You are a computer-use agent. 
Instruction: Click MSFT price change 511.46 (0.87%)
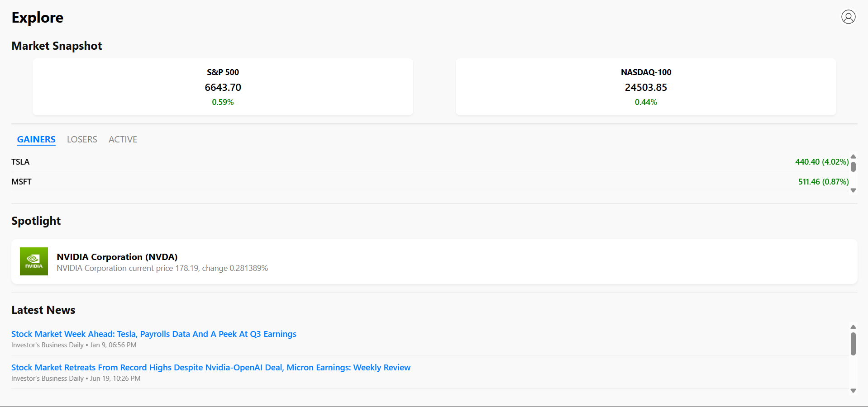click(x=823, y=182)
